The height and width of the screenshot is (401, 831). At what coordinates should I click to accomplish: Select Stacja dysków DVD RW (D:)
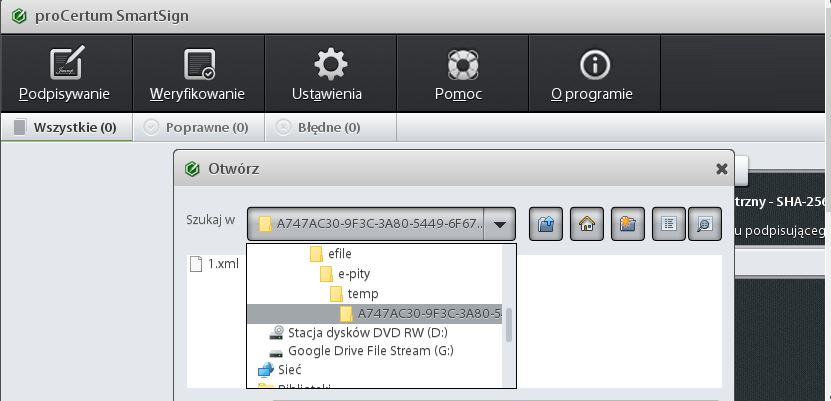(x=364, y=332)
